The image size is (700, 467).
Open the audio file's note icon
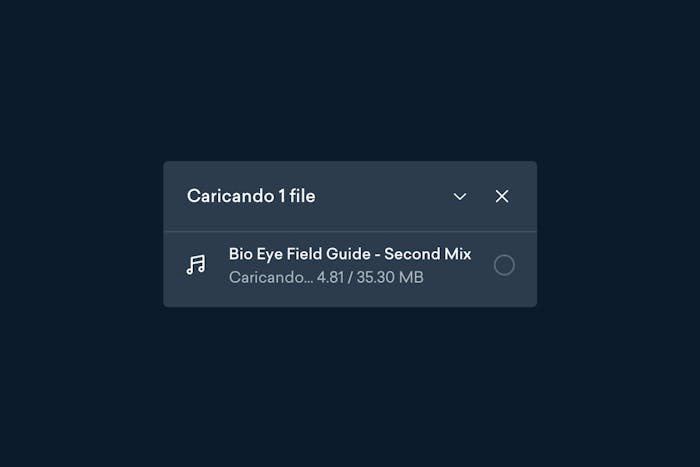[196, 265]
